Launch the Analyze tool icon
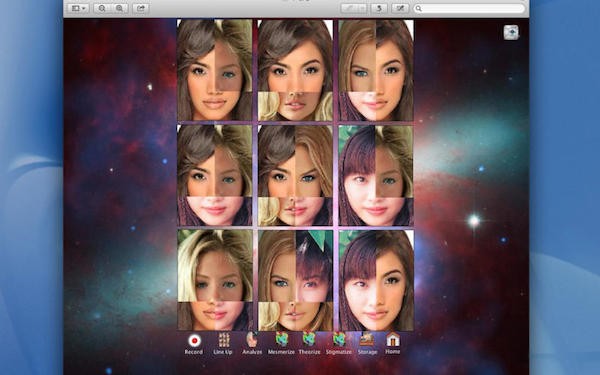Screen dimensions: 600x375 252,340
